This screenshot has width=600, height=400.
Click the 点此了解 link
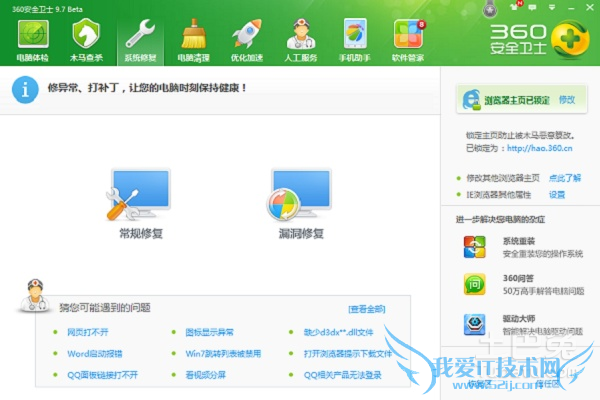click(565, 178)
